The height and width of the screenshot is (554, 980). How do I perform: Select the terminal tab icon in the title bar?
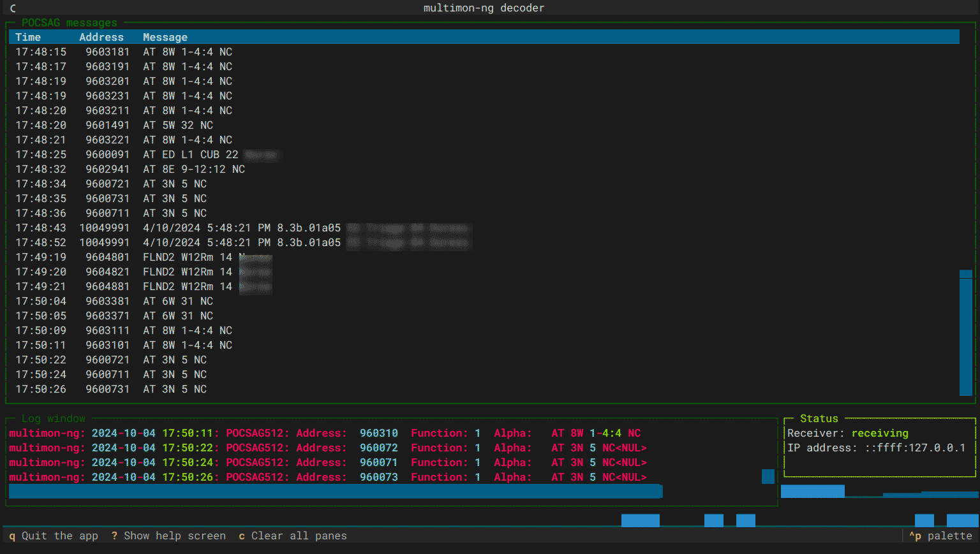click(12, 8)
